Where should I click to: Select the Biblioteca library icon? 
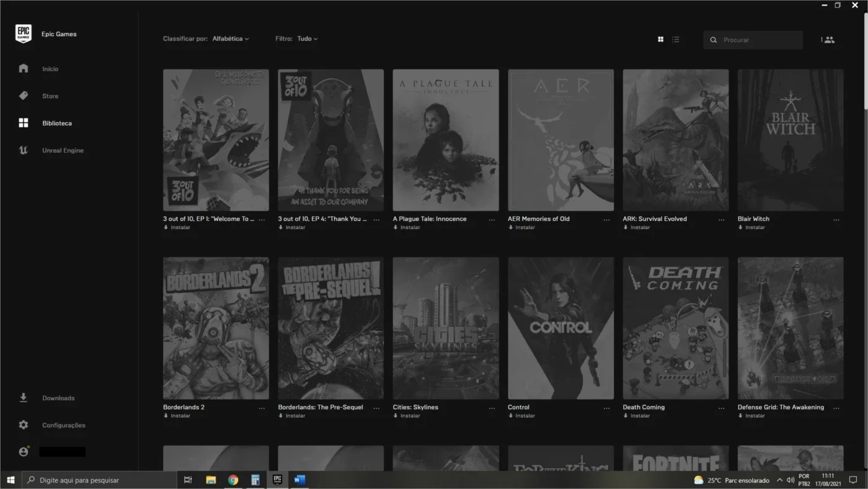[24, 123]
